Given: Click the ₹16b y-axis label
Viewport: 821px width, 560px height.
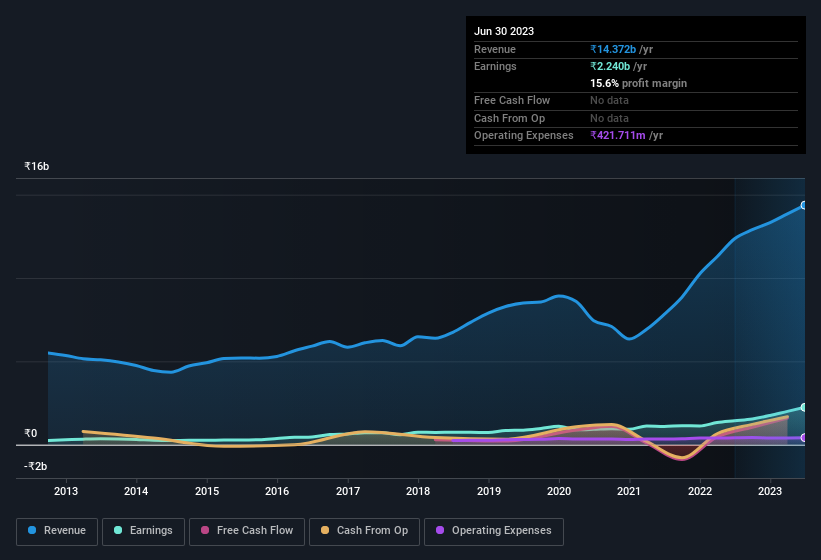Looking at the screenshot, I should 37,166.
